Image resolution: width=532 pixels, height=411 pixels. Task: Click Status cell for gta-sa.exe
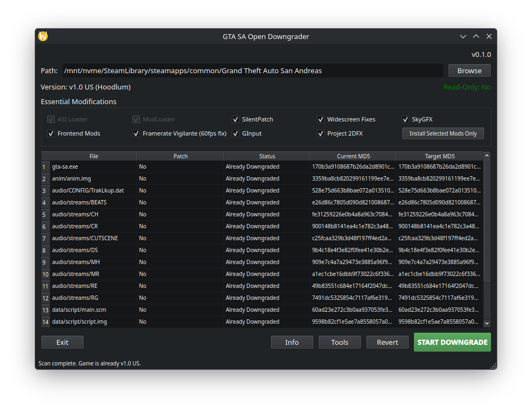click(x=267, y=166)
